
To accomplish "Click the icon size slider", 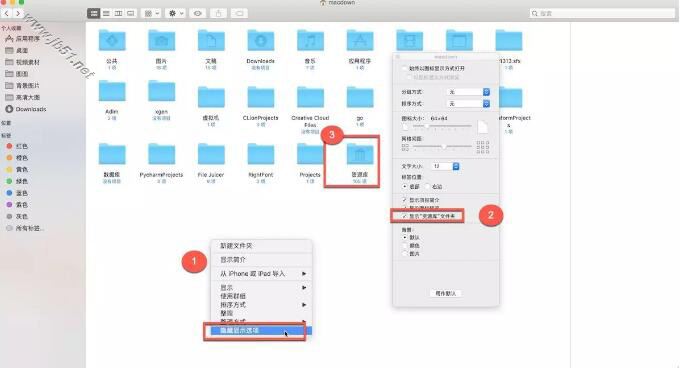I will click(443, 126).
